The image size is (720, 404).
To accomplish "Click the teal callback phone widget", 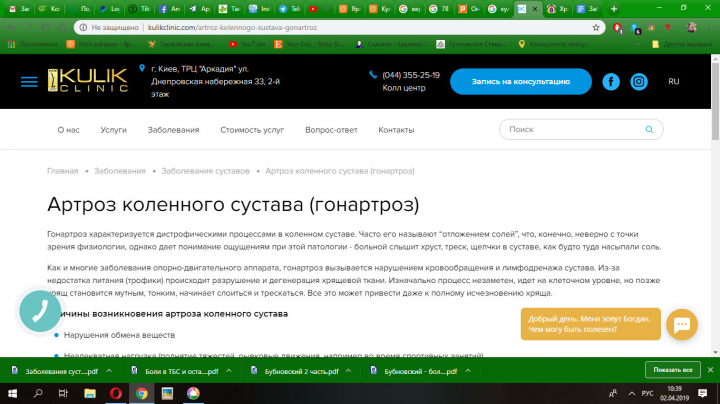I will pos(40,311).
